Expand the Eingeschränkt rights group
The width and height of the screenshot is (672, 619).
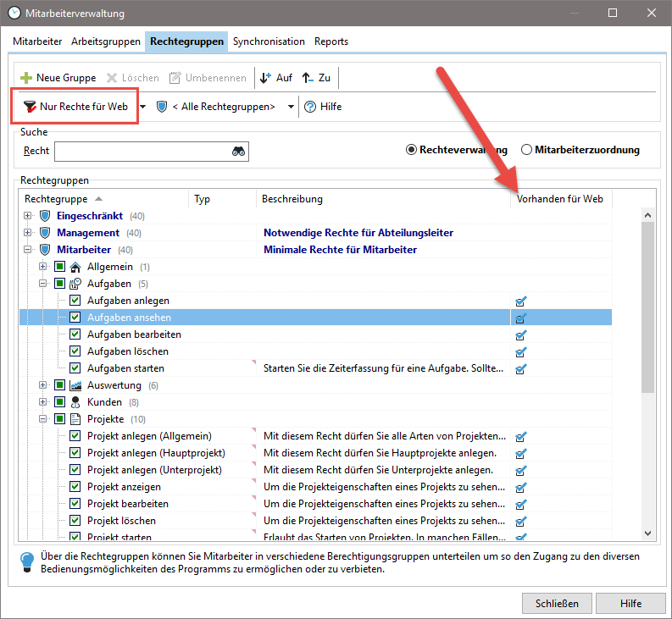(x=28, y=216)
